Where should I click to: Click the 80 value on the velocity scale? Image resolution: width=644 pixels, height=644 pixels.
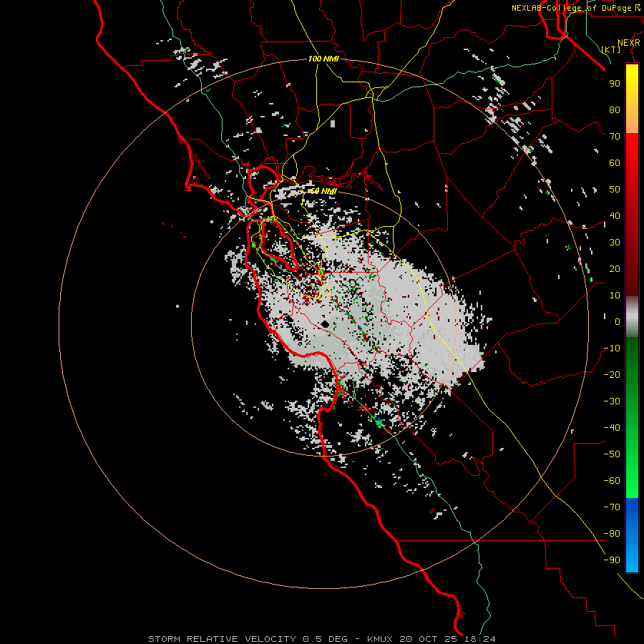pos(615,109)
